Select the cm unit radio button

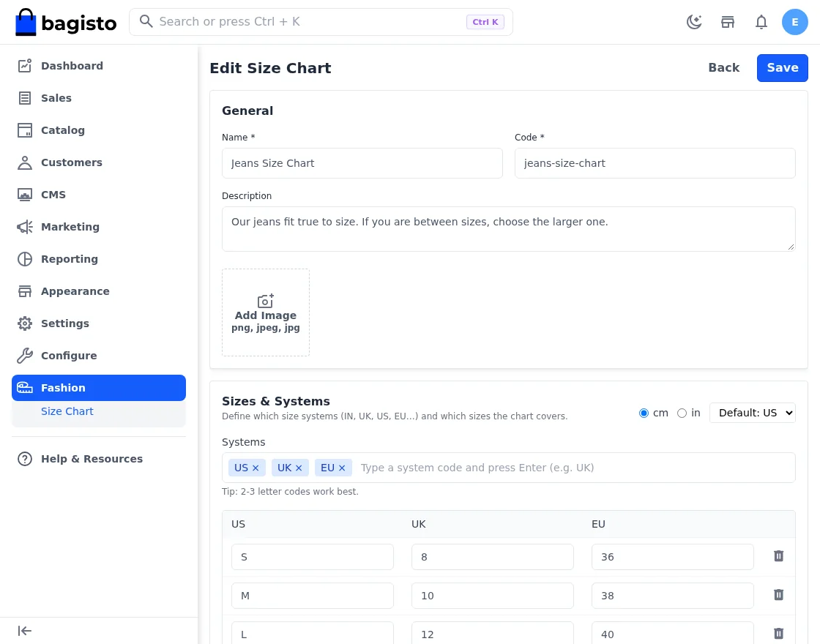644,413
